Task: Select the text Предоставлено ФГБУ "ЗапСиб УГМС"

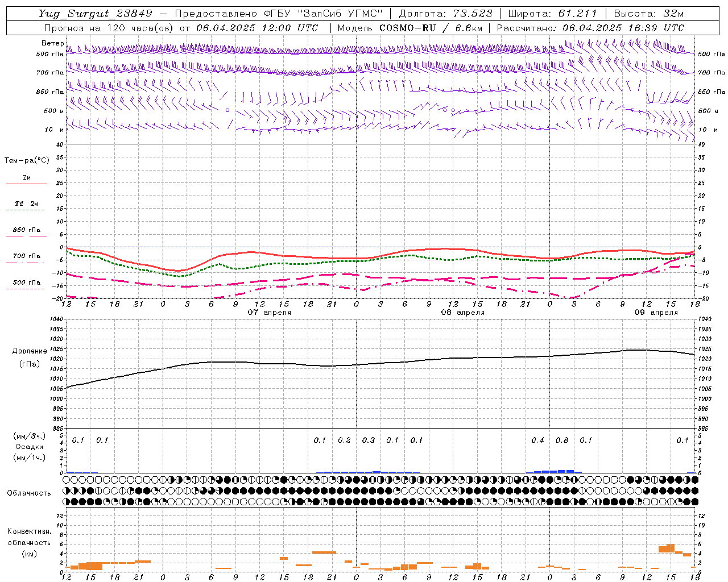Action: [279, 14]
